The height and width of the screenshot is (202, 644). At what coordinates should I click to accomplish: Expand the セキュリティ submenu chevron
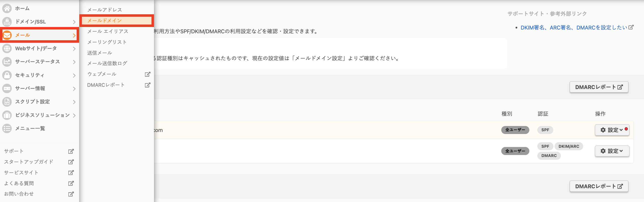pyautogui.click(x=74, y=75)
